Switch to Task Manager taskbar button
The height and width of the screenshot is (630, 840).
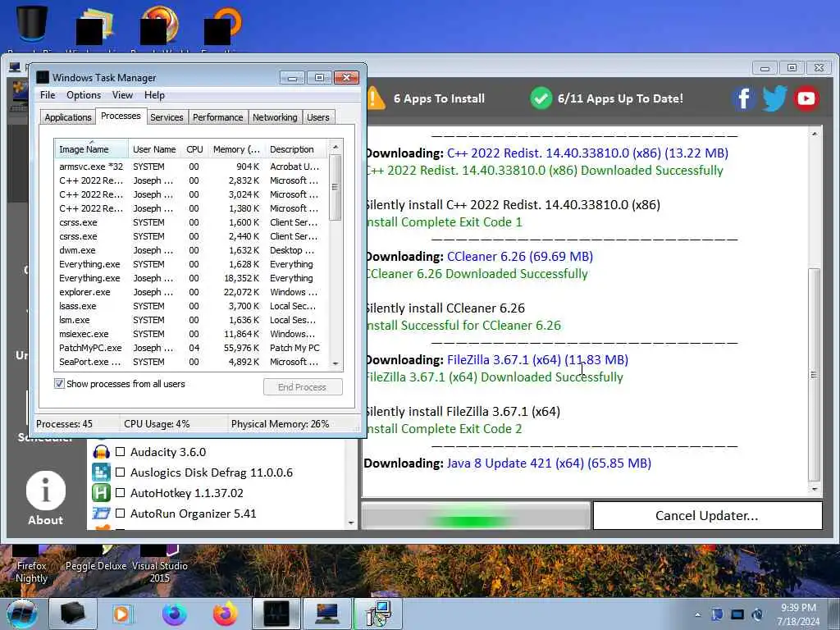(276, 614)
